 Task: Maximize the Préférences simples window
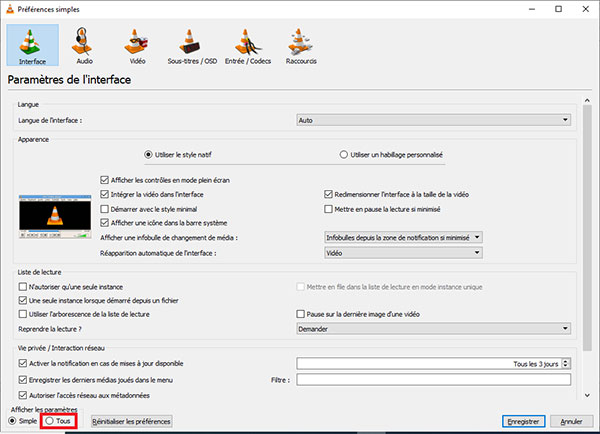[559, 9]
